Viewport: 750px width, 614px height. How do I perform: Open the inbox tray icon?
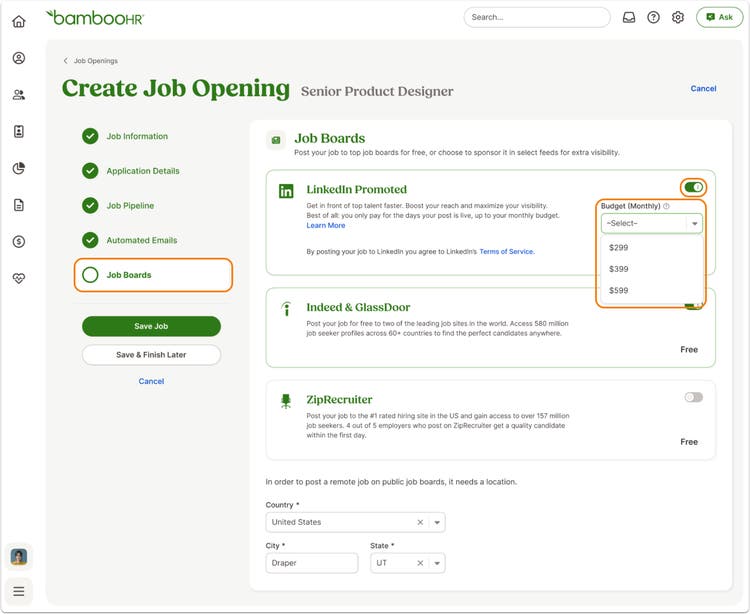coord(629,17)
